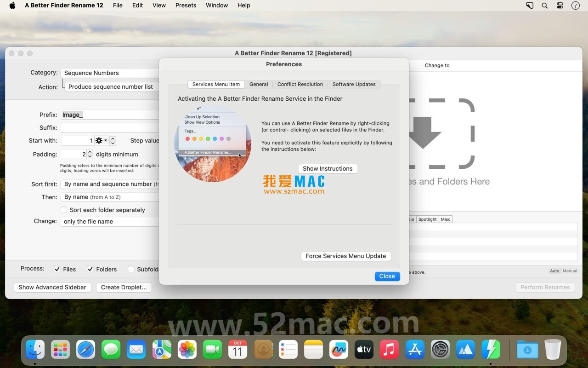The image size is (588, 368).
Task: Open the Help menu in the menu bar
Action: click(x=244, y=6)
